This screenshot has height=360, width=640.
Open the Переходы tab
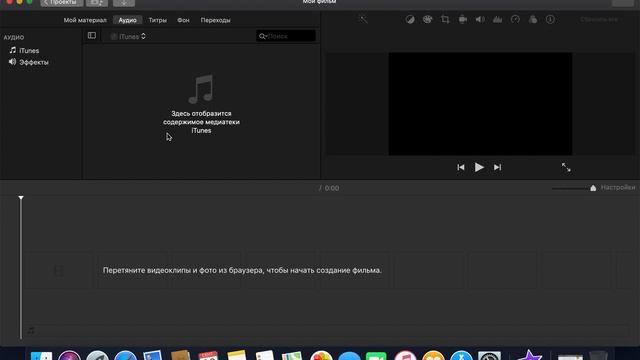coord(216,20)
